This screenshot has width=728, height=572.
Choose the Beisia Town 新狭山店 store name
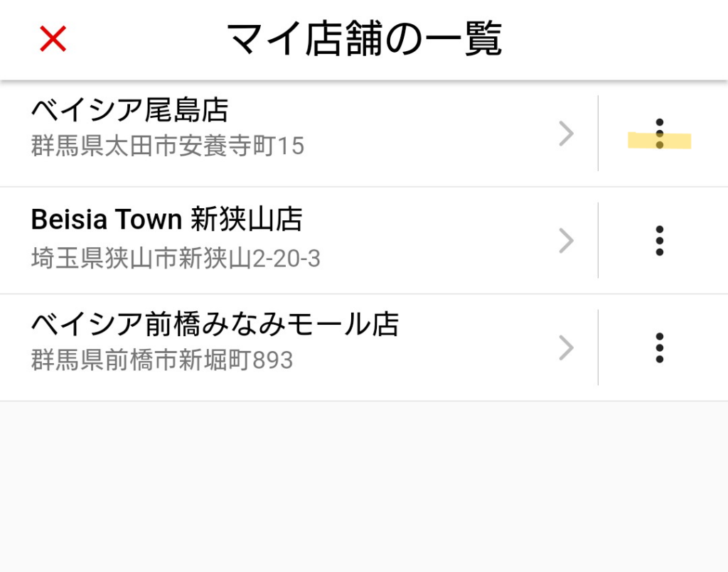(x=166, y=220)
